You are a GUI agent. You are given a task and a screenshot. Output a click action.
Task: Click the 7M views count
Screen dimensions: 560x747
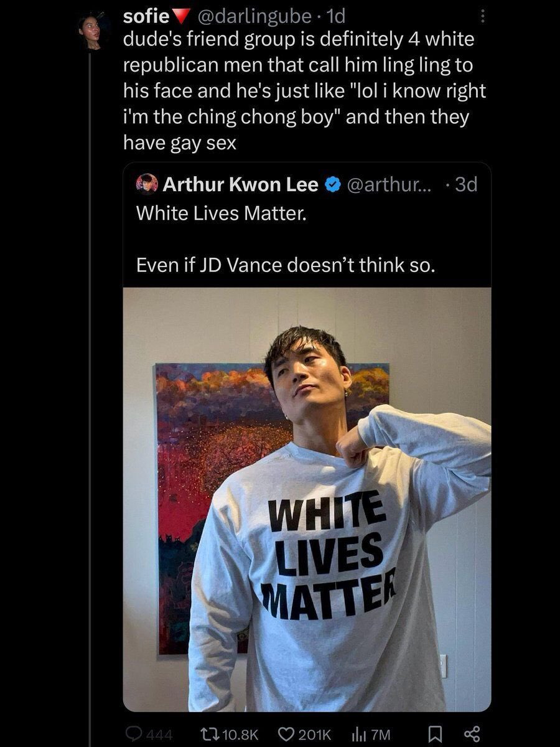(x=380, y=735)
